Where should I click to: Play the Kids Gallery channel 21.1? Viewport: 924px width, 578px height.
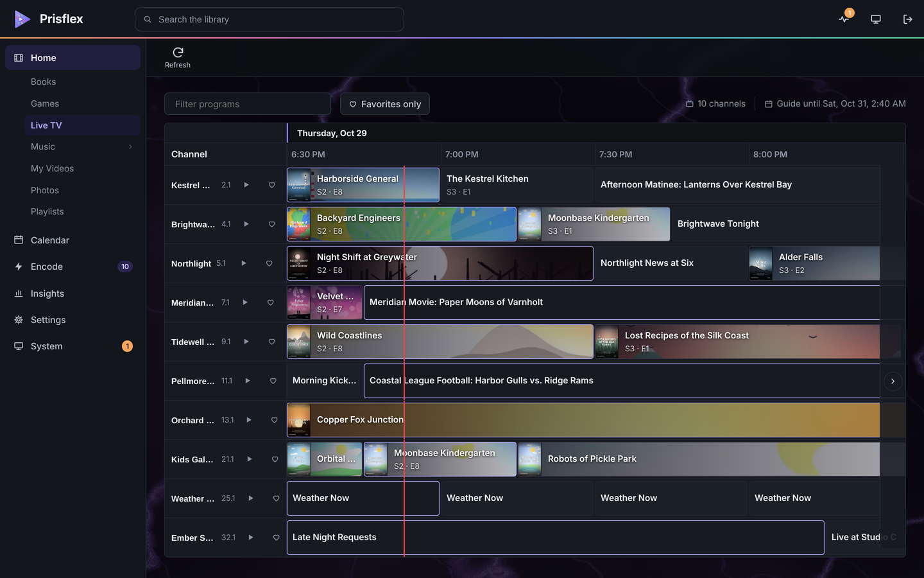[250, 459]
